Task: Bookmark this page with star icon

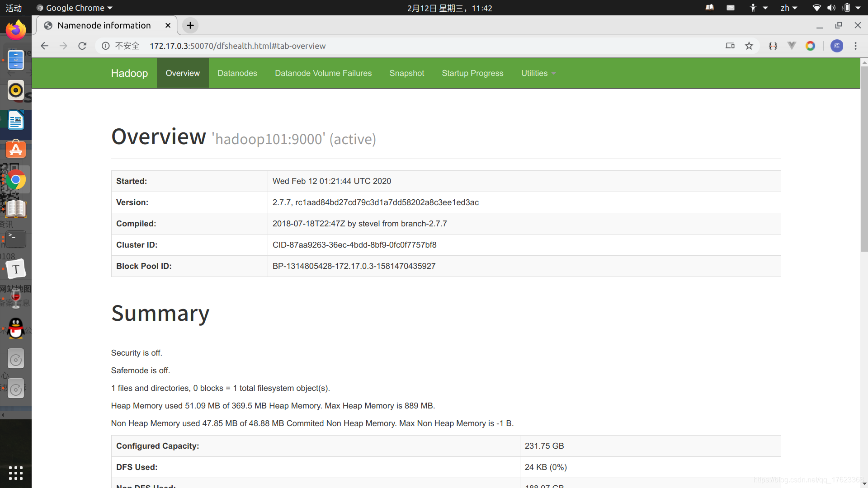Action: [x=749, y=46]
